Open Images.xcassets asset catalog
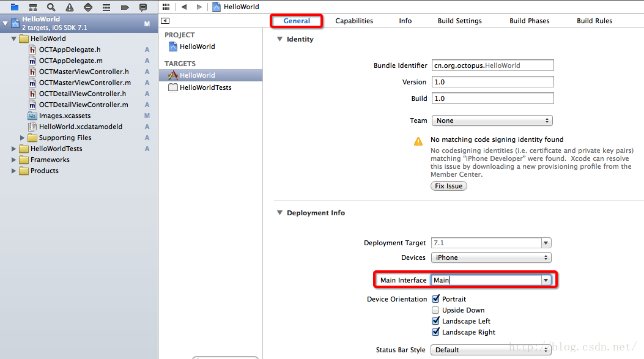Image resolution: width=644 pixels, height=359 pixels. pyautogui.click(x=59, y=116)
